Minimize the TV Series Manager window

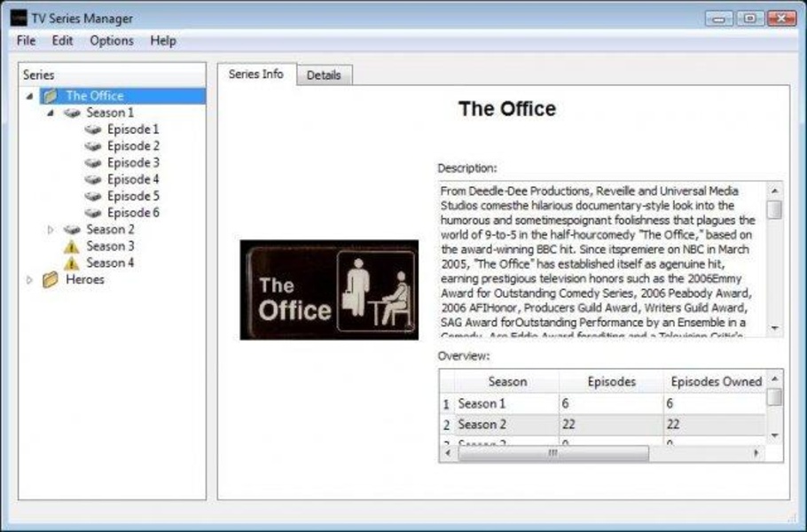tap(719, 19)
